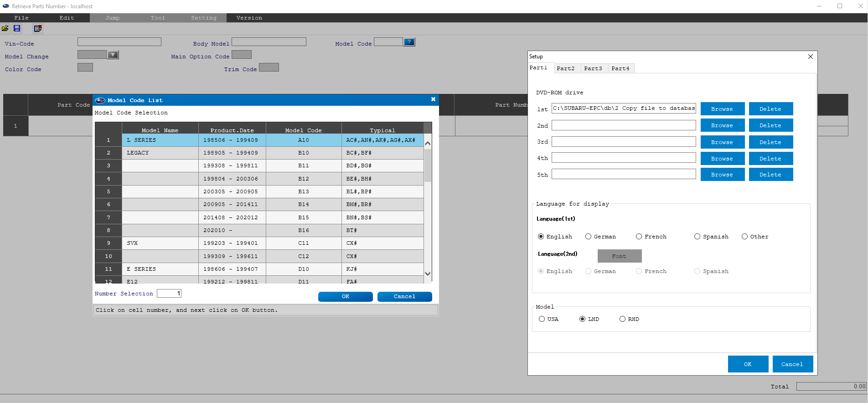868x403 pixels.
Task: Close the Setup dialog window
Action: pos(810,57)
